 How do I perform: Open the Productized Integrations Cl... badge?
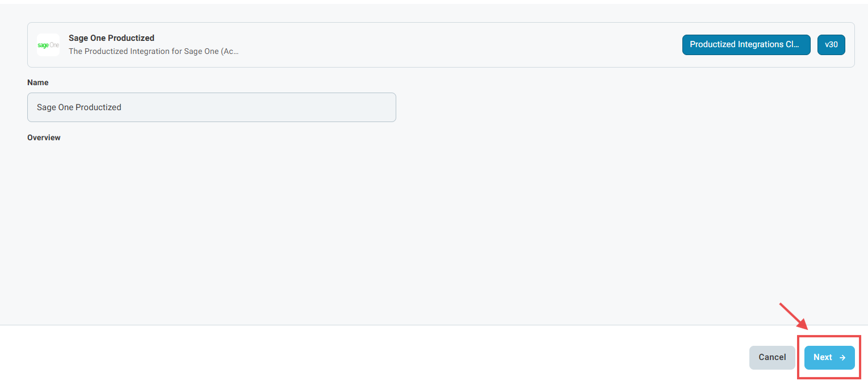pos(746,45)
